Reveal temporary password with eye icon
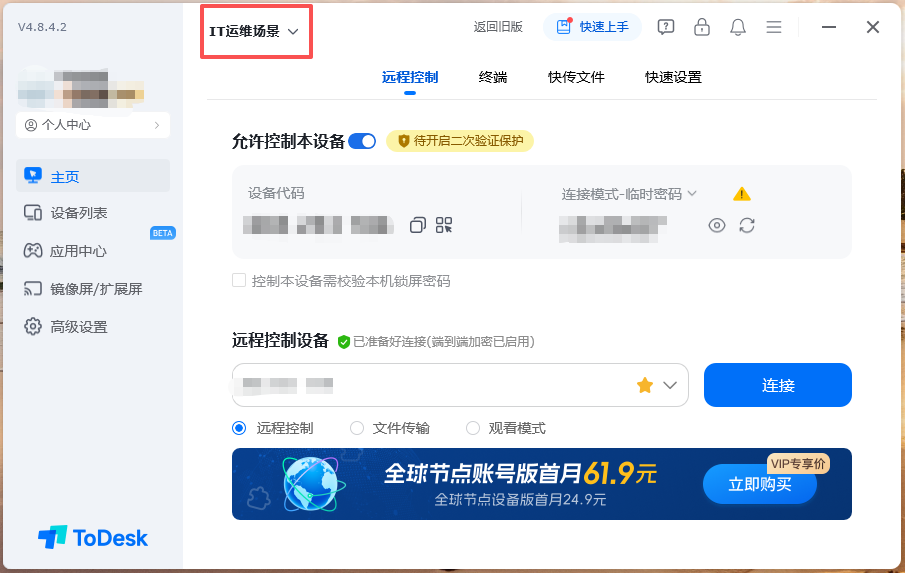The width and height of the screenshot is (905, 573). 717,226
